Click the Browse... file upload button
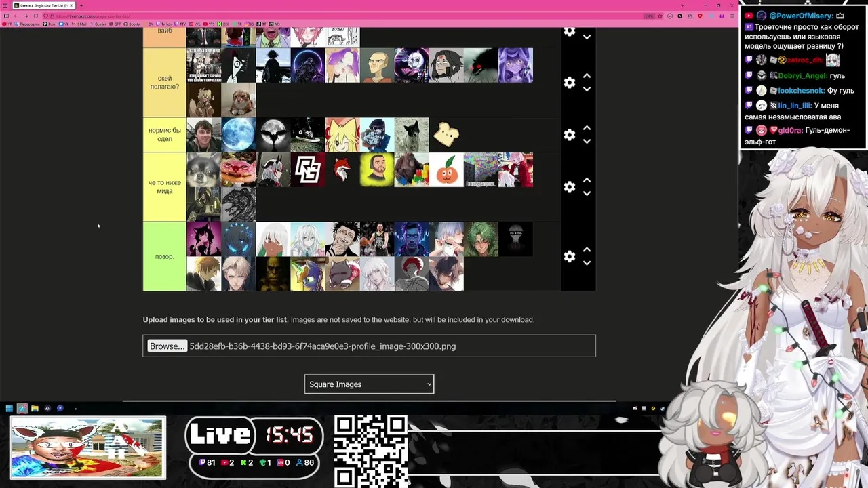868x488 pixels. [167, 346]
